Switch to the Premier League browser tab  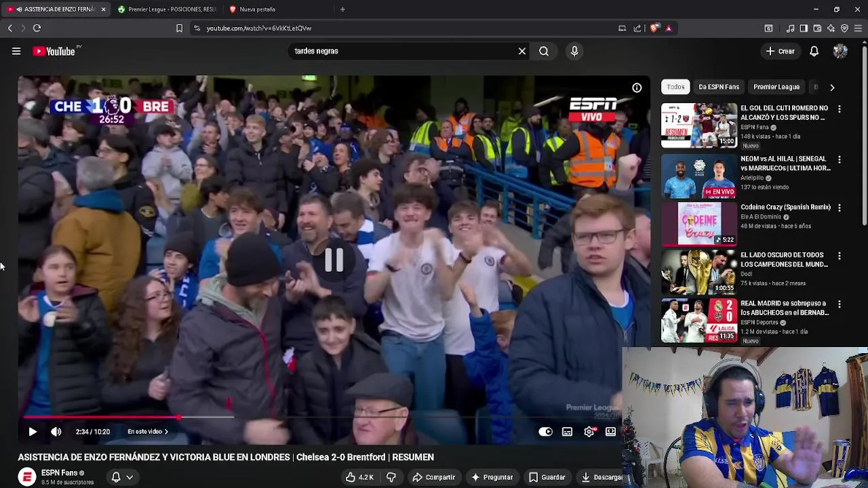[167, 9]
